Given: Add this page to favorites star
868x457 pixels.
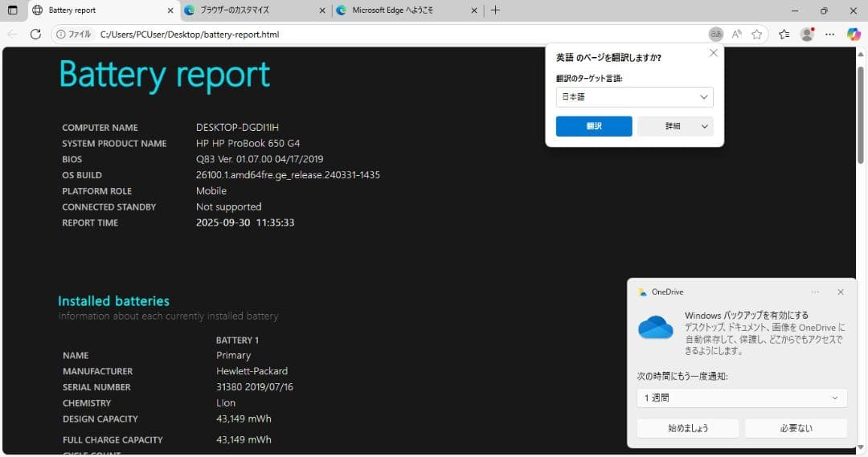Looking at the screenshot, I should tap(757, 35).
